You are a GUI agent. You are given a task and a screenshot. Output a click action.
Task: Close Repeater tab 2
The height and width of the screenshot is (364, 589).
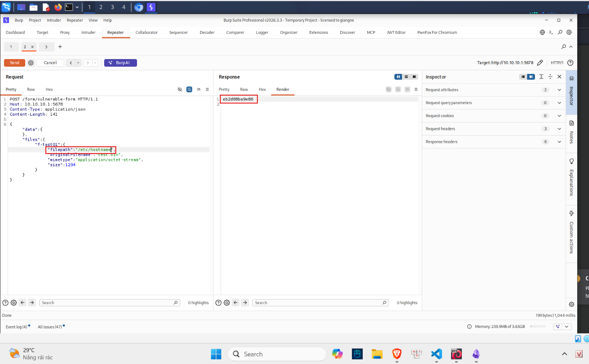(32, 47)
